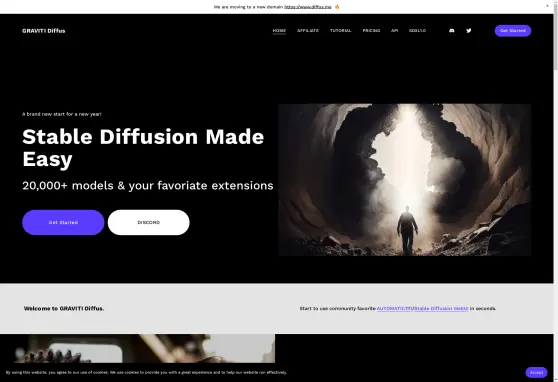This screenshot has width=558, height=382.
Task: Click the GRAVITI Diffus logo
Action: tap(43, 31)
